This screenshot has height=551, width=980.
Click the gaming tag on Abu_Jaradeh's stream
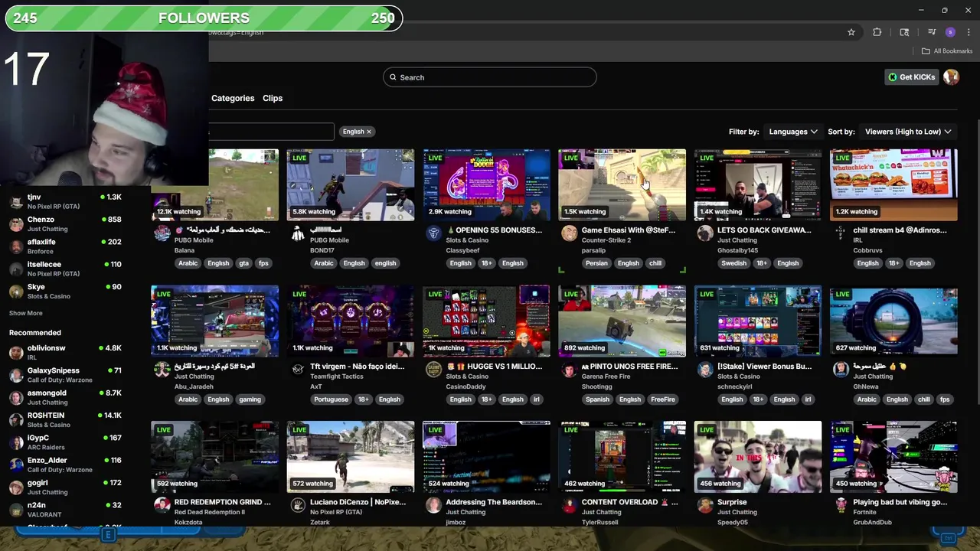250,399
